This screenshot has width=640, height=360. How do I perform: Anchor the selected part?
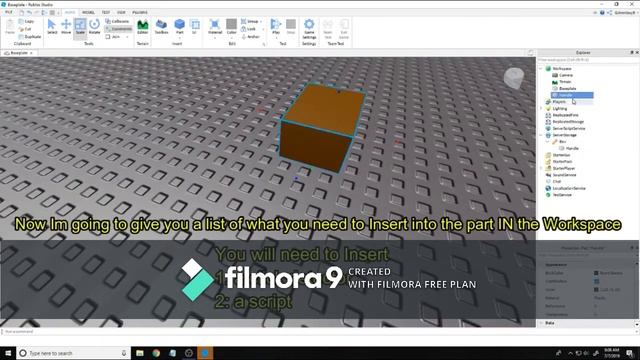click(x=250, y=37)
